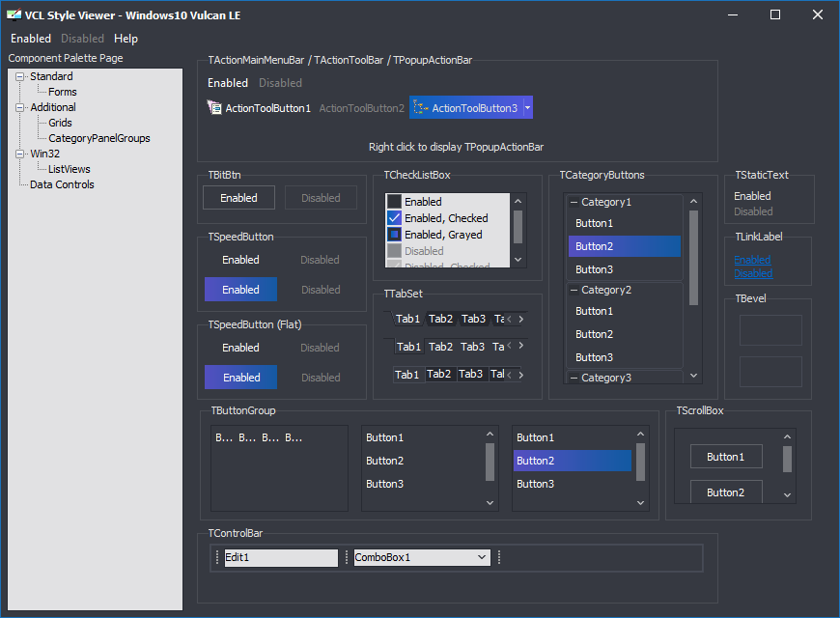The image size is (840, 618).
Task: Uncheck the 'Enabled, Checked' checkbox
Action: [x=394, y=217]
